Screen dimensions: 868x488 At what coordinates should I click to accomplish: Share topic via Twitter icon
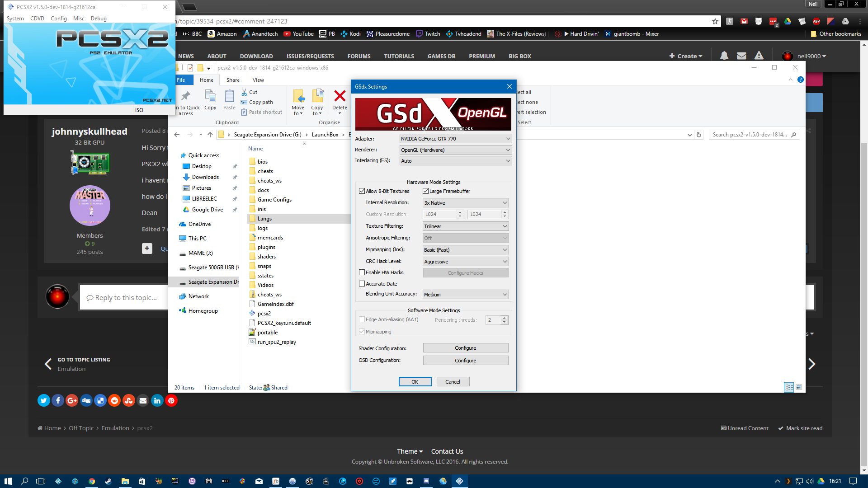tap(44, 400)
